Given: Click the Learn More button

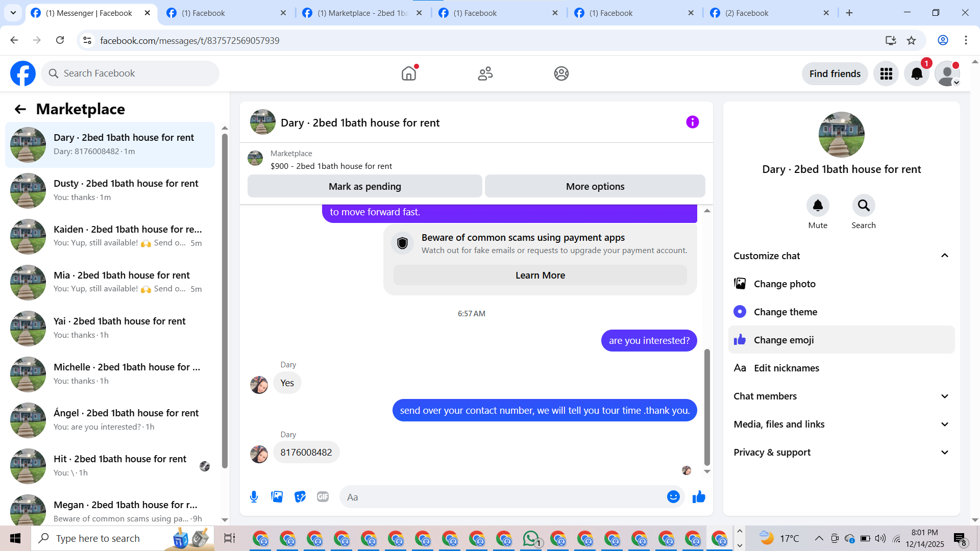Looking at the screenshot, I should tap(540, 275).
